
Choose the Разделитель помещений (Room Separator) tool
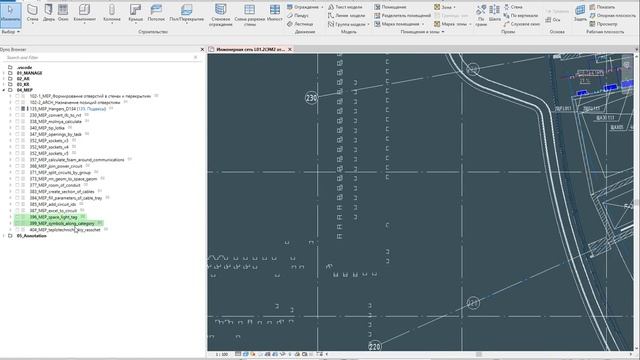403,16
